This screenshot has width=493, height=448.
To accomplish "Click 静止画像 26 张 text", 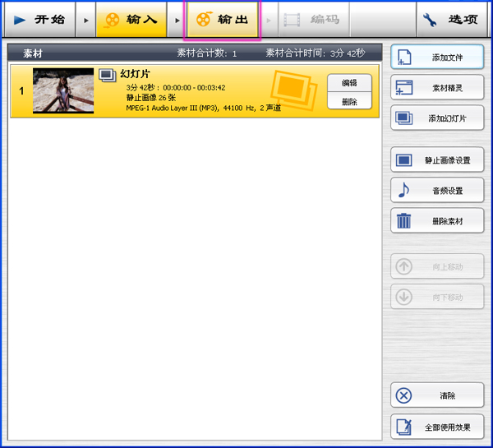I will 151,98.
